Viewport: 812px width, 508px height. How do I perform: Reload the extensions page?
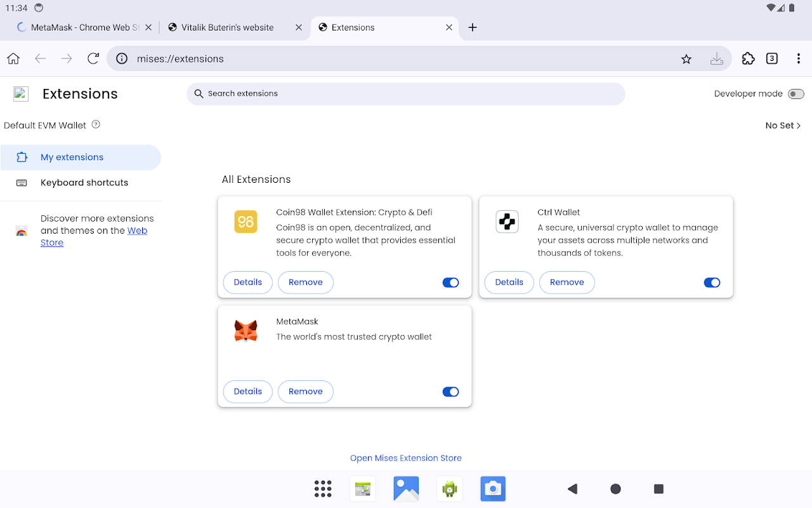pos(93,58)
